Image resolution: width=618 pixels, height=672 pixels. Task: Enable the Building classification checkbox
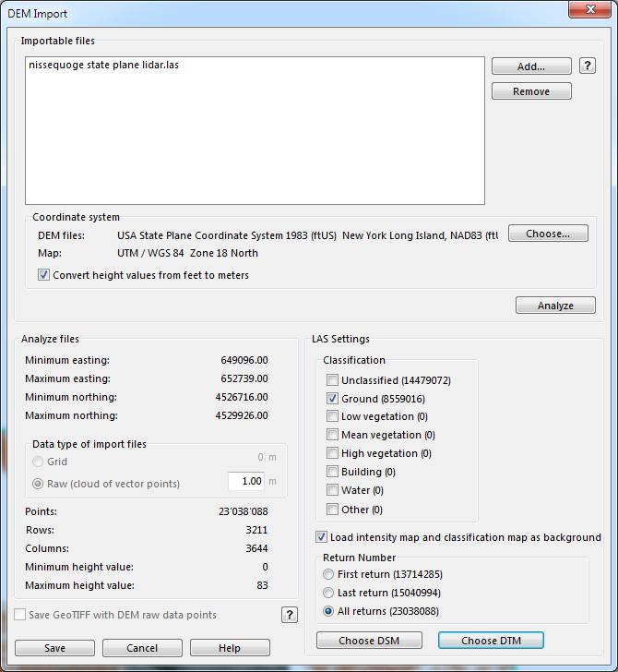(x=332, y=472)
